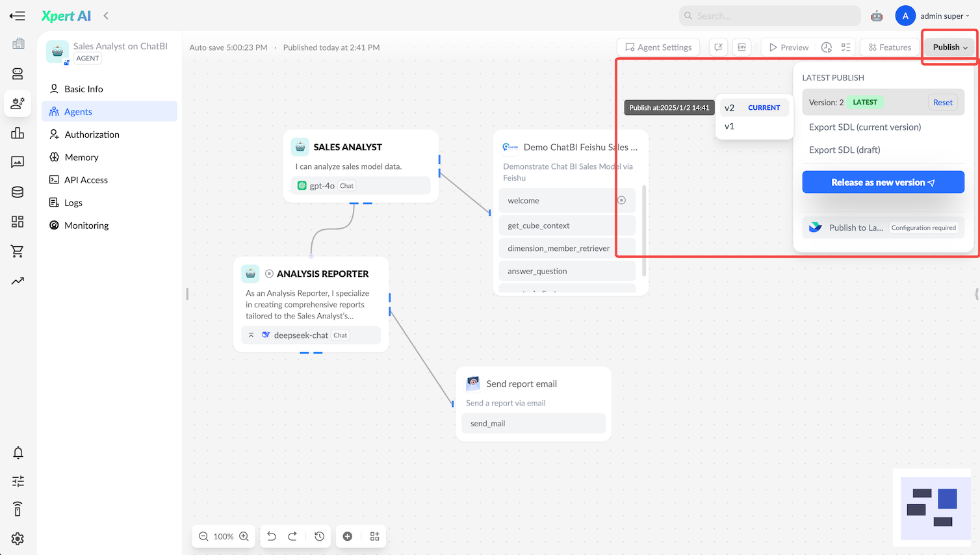Click the robot icon in the top bar
Viewport: 980px width, 555px height.
(877, 14)
